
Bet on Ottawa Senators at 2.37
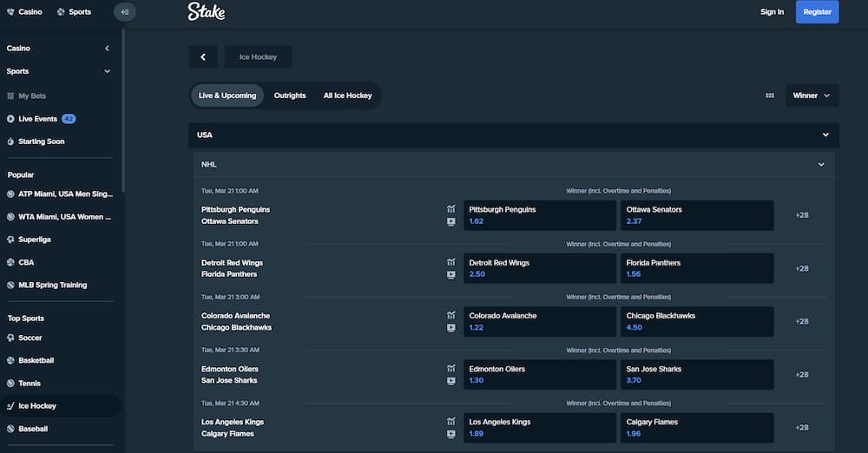click(697, 215)
